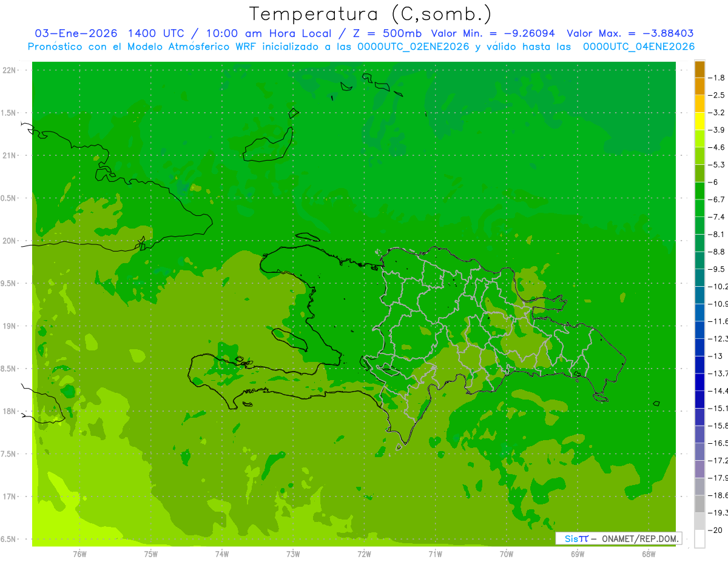Image resolution: width=728 pixels, height=562 pixels.
Task: Select the date text '03-Ene-2026'
Action: tap(76, 34)
